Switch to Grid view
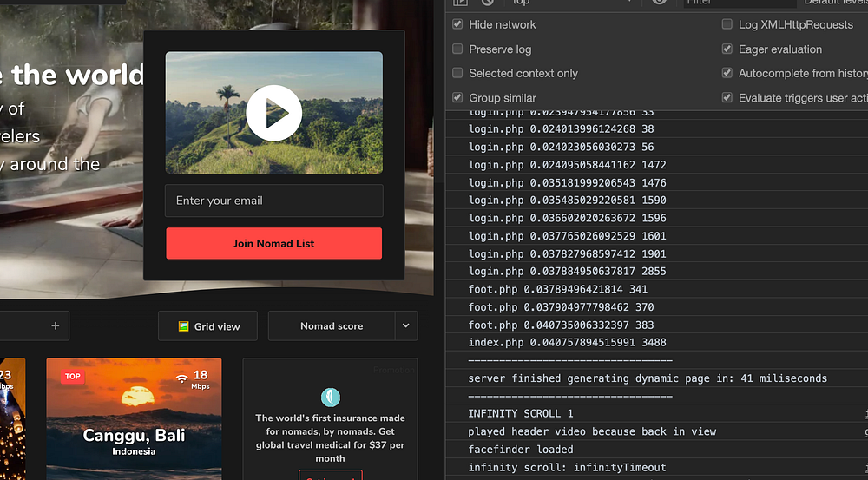Image resolution: width=868 pixels, height=480 pixels. coord(207,326)
